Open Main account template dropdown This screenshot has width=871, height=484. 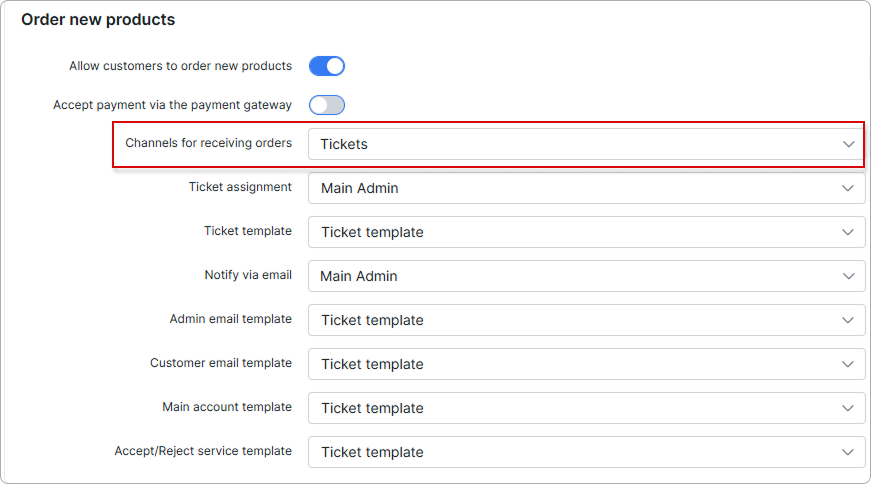587,408
